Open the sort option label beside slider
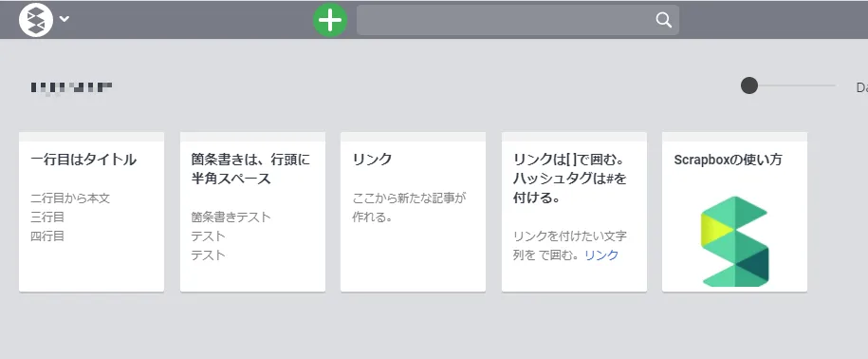The width and height of the screenshot is (868, 359). coord(862,87)
